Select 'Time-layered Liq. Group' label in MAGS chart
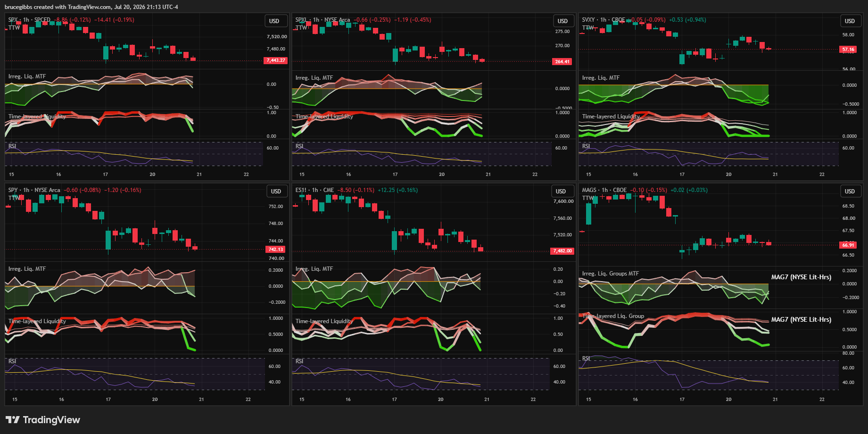The image size is (868, 434). click(613, 316)
